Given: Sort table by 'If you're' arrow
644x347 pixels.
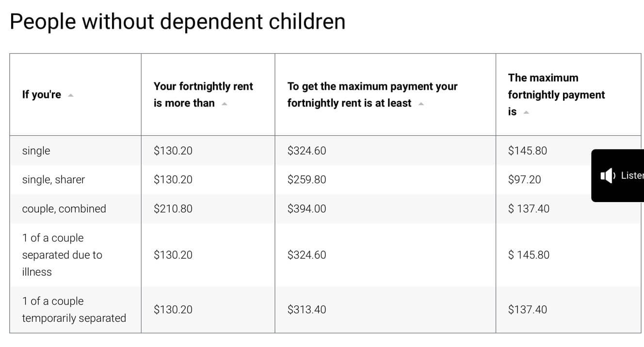Looking at the screenshot, I should pos(71,95).
